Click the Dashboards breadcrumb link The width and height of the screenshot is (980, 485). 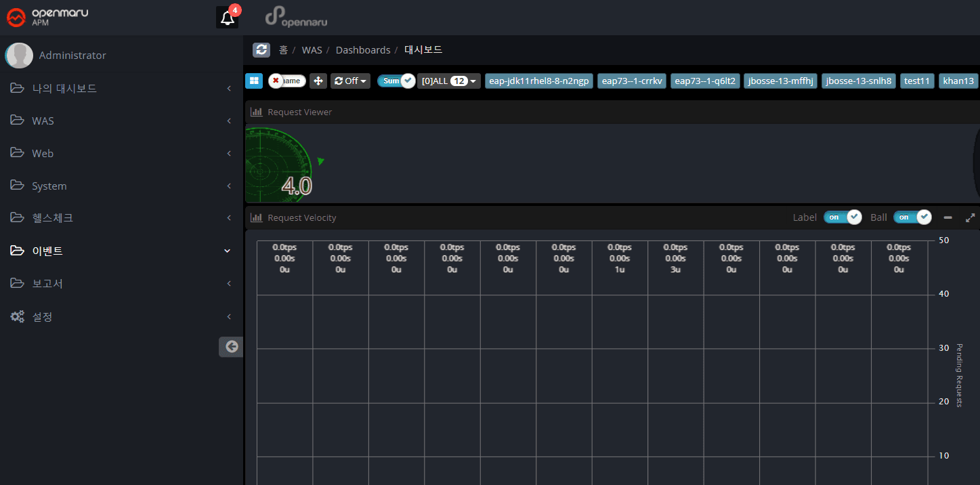[x=363, y=50]
